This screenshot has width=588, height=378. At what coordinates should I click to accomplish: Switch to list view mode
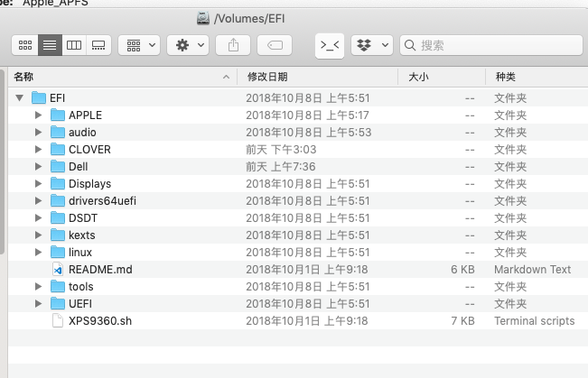coord(50,45)
